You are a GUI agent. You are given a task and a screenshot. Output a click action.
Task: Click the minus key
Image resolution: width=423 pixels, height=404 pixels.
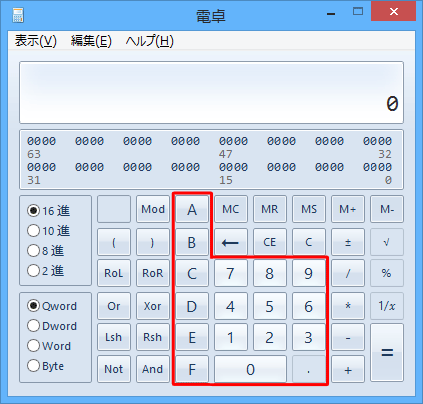(x=348, y=337)
